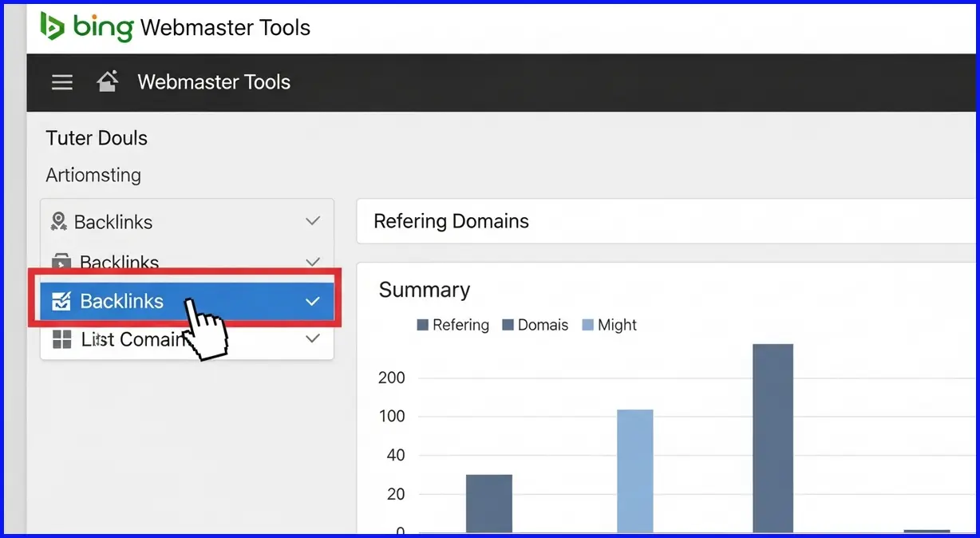
Task: Click the 200 axis label
Action: click(x=392, y=378)
